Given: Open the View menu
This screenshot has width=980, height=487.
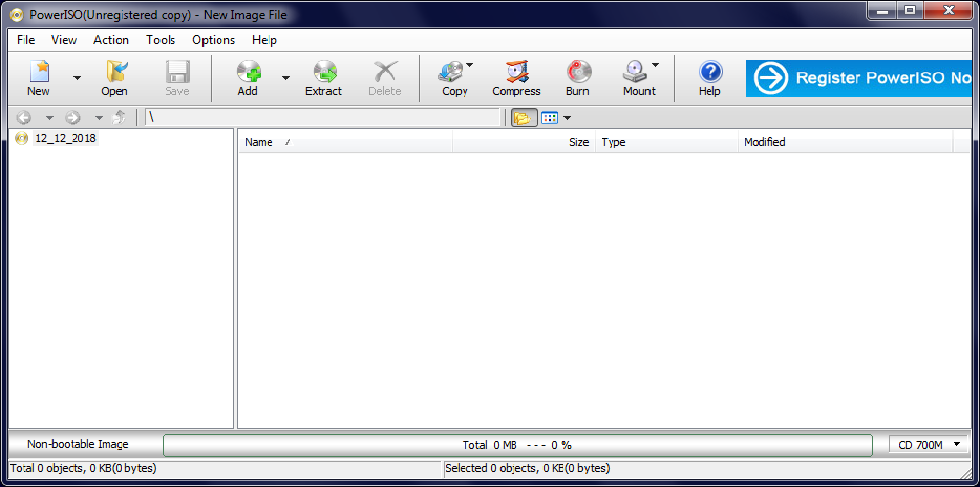Looking at the screenshot, I should 64,40.
